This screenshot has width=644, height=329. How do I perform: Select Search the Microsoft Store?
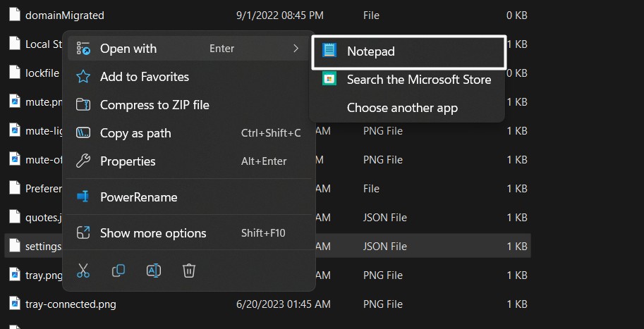[418, 80]
